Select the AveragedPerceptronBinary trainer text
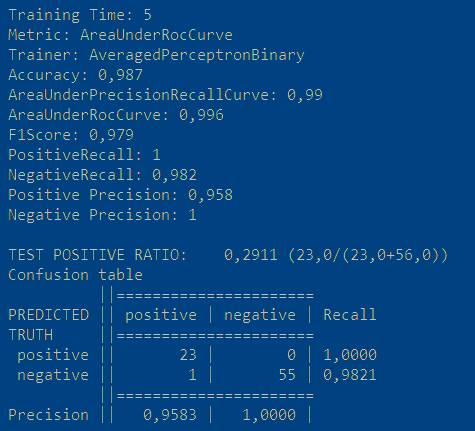 pos(197,55)
